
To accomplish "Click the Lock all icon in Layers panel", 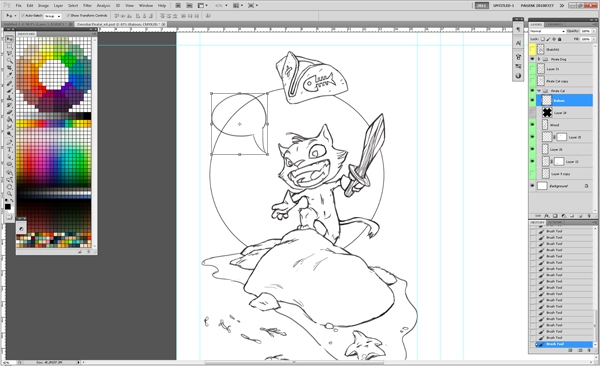I will click(560, 39).
